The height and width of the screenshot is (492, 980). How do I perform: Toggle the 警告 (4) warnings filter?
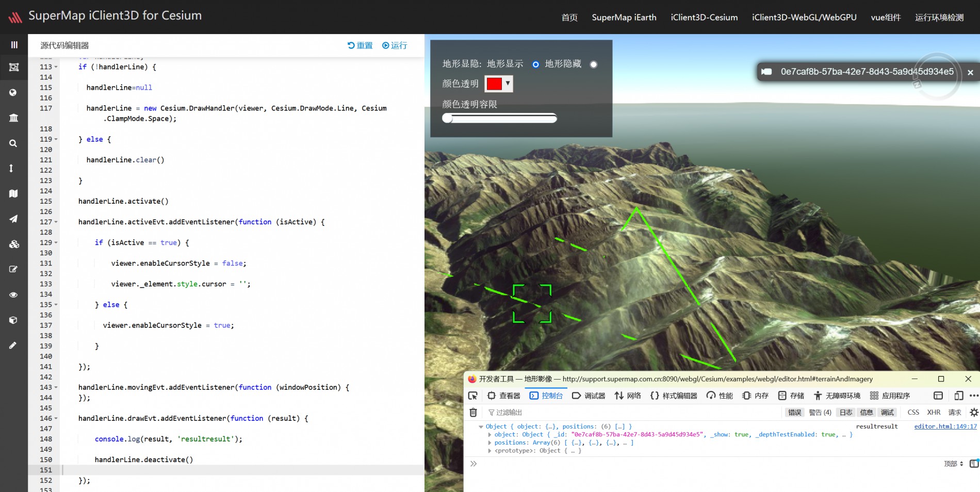(x=820, y=412)
